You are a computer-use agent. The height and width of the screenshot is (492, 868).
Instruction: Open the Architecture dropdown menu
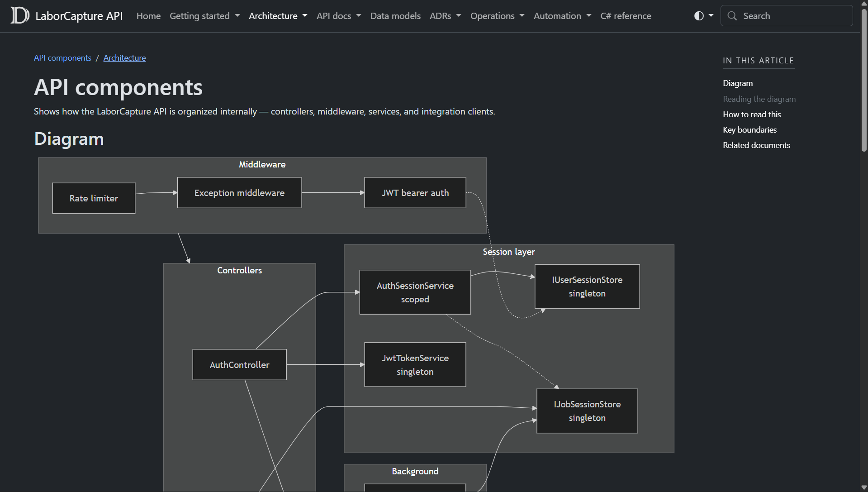[x=278, y=16]
